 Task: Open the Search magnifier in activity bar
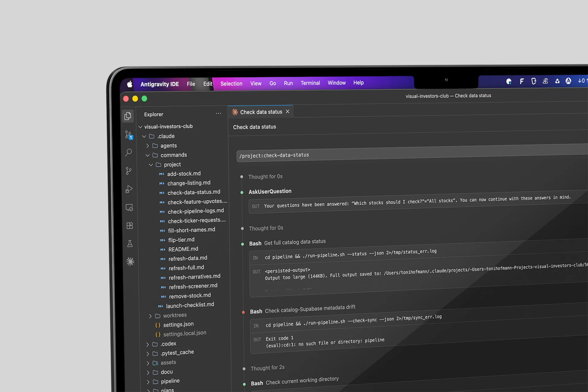coord(129,153)
